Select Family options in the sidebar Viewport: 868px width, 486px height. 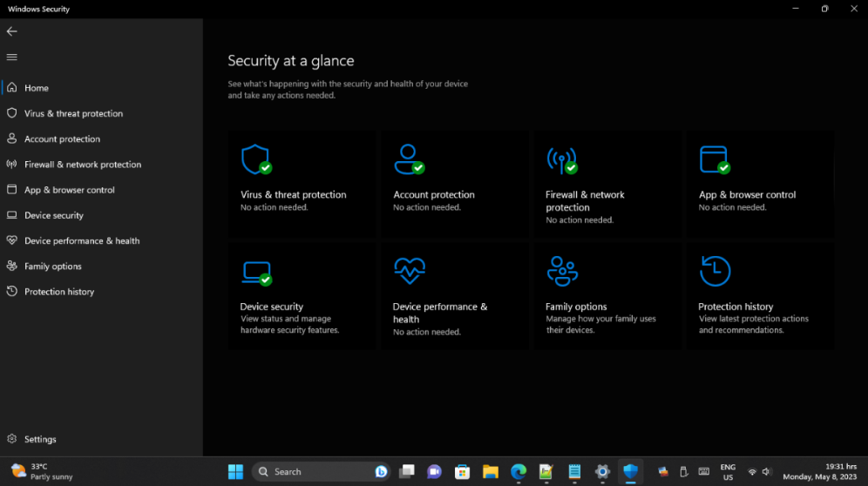tap(101, 267)
